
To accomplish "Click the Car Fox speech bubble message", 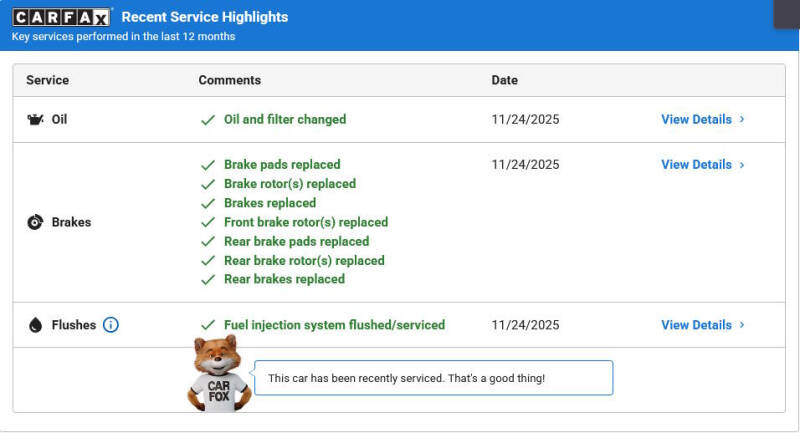I will coord(433,378).
